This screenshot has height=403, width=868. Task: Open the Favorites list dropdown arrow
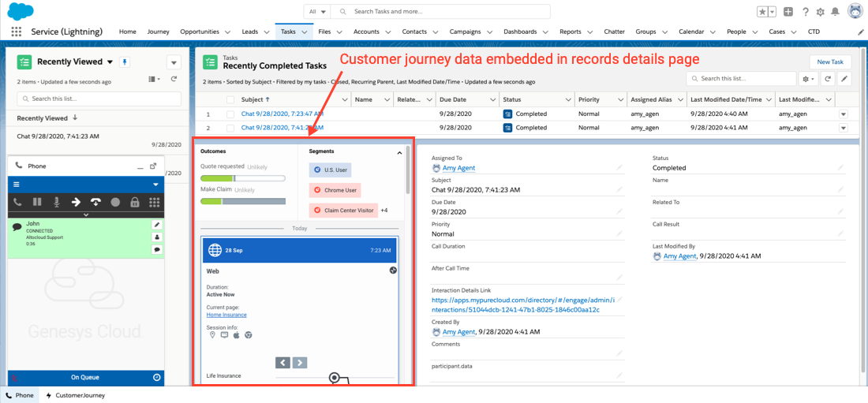coord(773,12)
